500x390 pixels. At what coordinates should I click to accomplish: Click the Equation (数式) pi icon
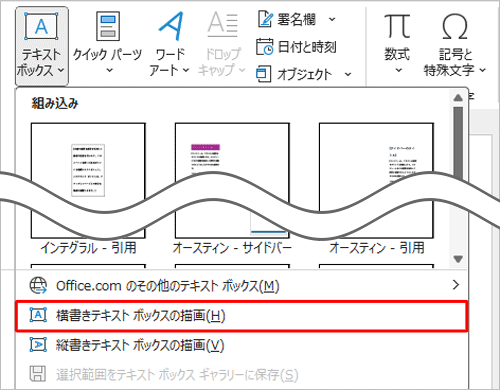pos(397,26)
